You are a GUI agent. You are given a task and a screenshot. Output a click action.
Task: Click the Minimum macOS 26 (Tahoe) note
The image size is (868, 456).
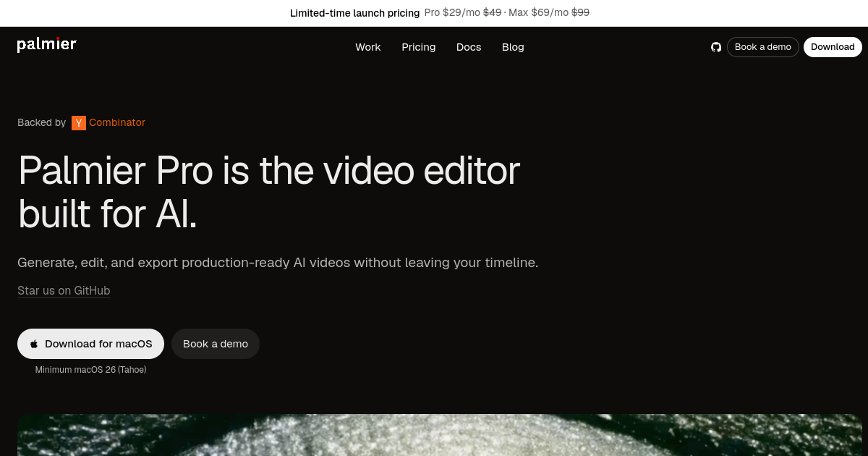[90, 370]
